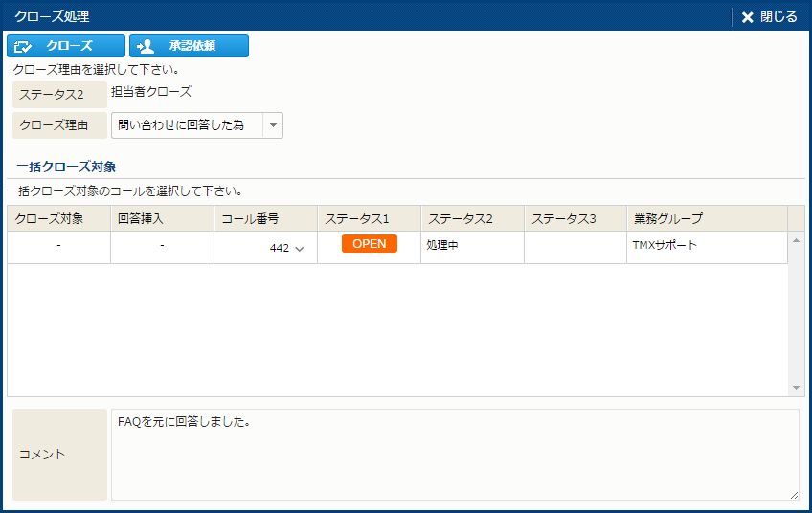Click the orange OPEN status badge
The height and width of the screenshot is (513, 812).
[x=369, y=244]
